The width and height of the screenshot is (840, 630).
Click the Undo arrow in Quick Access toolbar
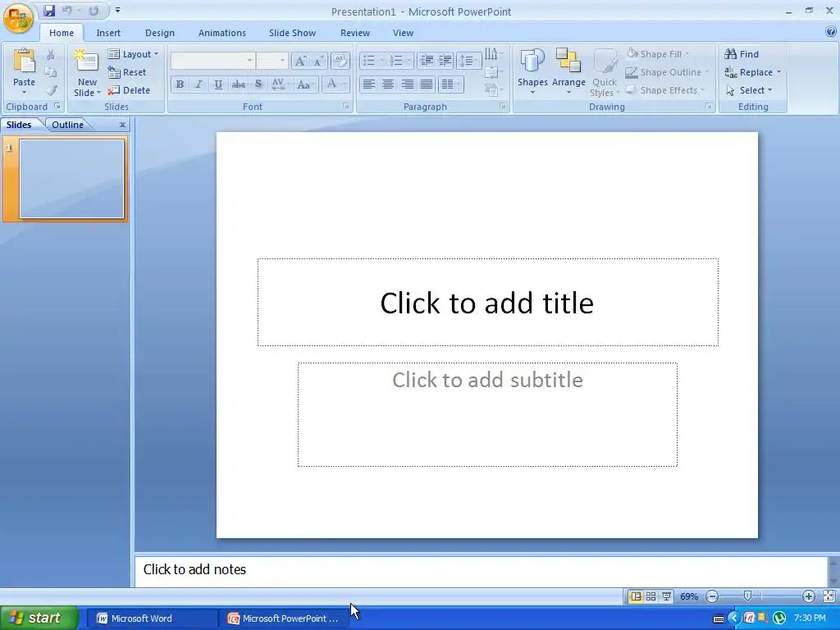point(67,11)
